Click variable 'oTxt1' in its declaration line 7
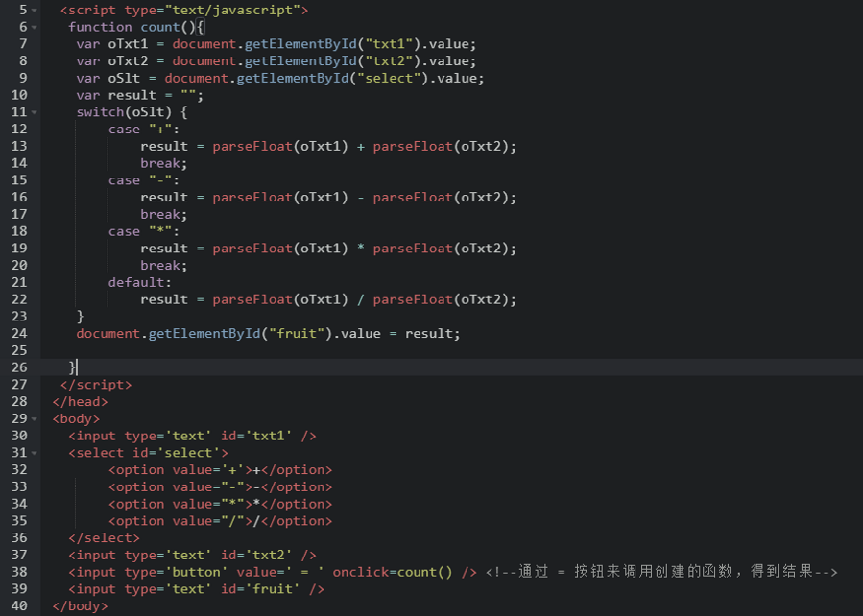 pyautogui.click(x=129, y=44)
